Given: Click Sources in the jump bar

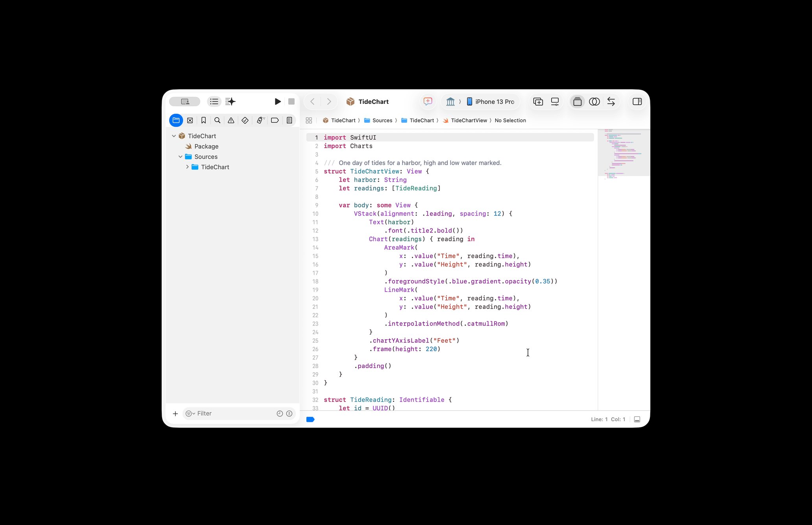Looking at the screenshot, I should click(378, 120).
